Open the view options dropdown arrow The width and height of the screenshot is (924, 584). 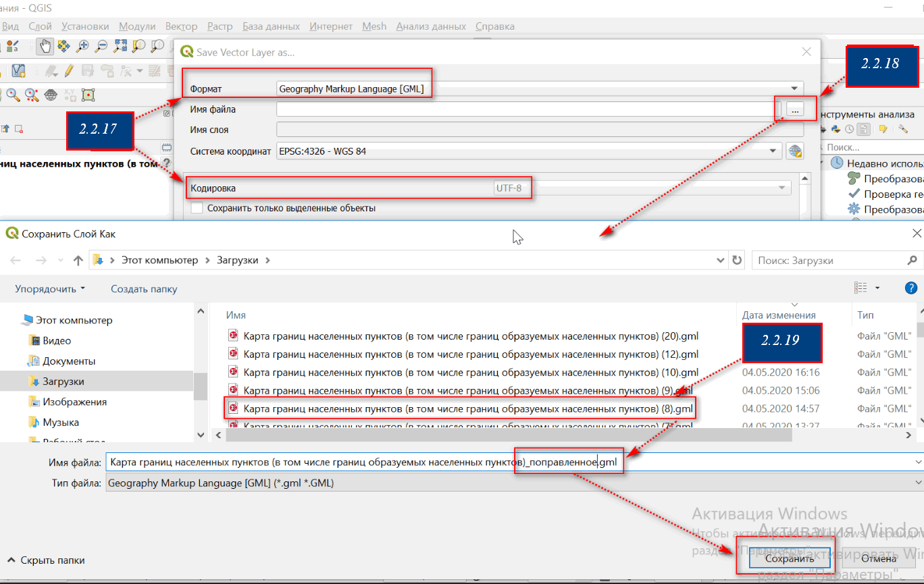click(x=877, y=288)
